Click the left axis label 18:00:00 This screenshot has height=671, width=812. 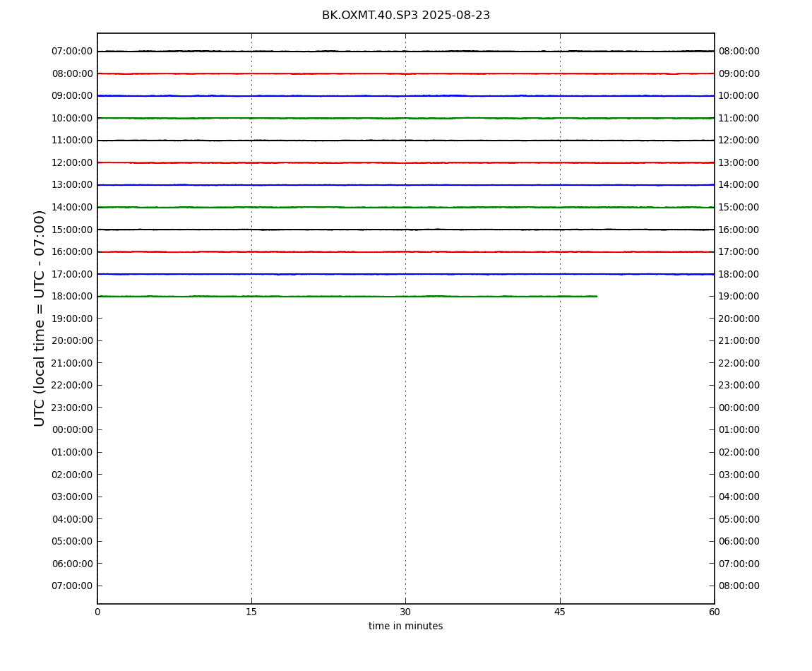click(x=72, y=297)
